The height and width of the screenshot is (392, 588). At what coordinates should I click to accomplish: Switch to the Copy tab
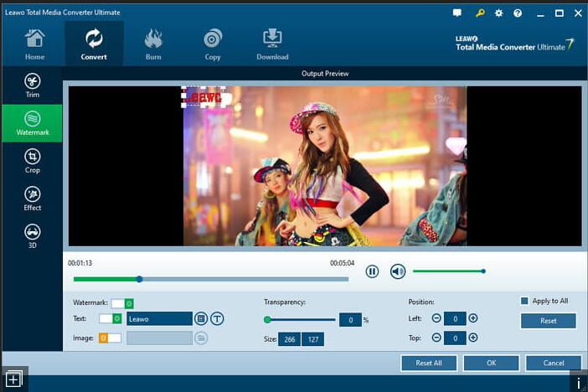213,44
